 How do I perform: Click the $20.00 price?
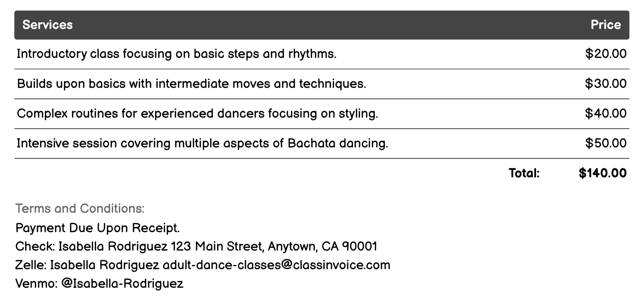[605, 54]
